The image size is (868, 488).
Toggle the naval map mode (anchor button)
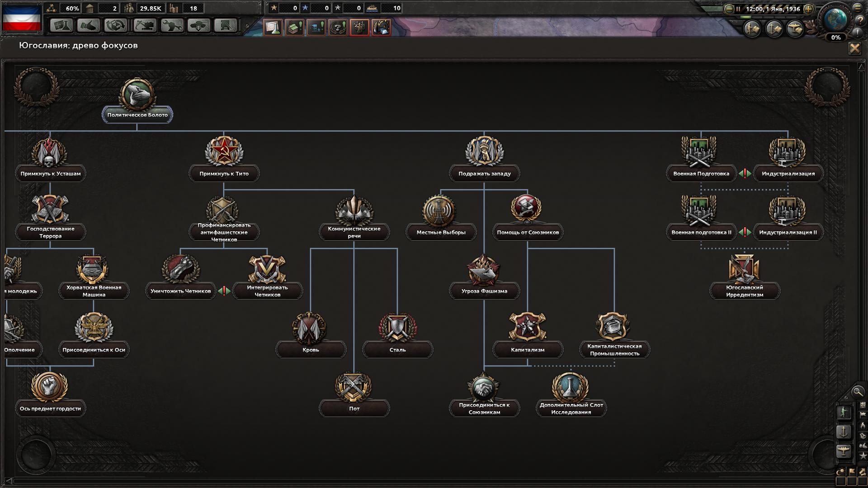point(844,432)
